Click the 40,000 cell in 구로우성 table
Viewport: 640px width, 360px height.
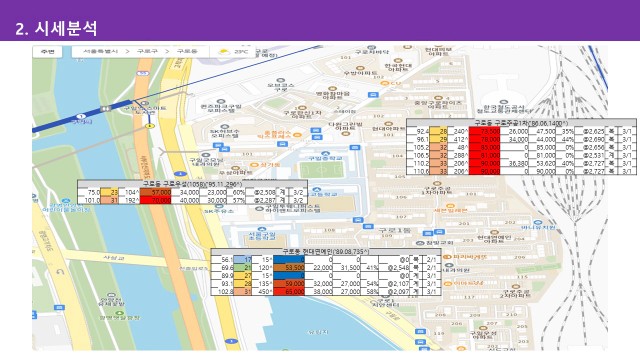click(x=186, y=200)
